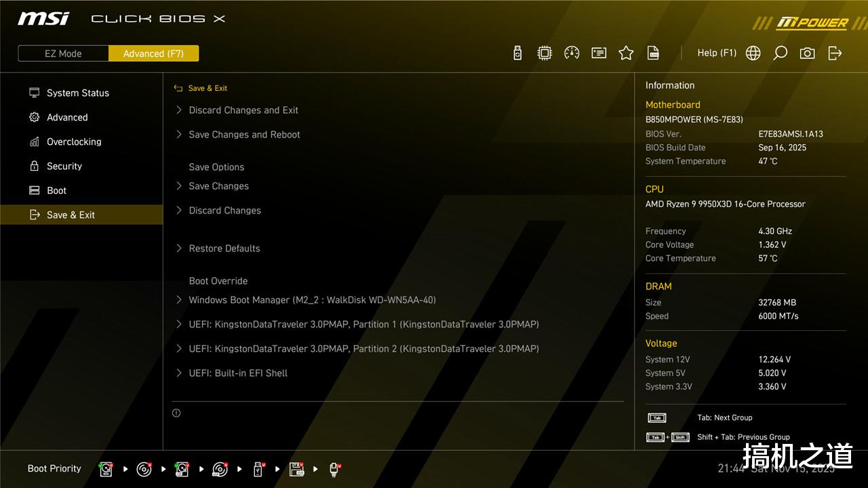Open the M-Flash USB update tool icon
This screenshot has width=868, height=488.
517,53
